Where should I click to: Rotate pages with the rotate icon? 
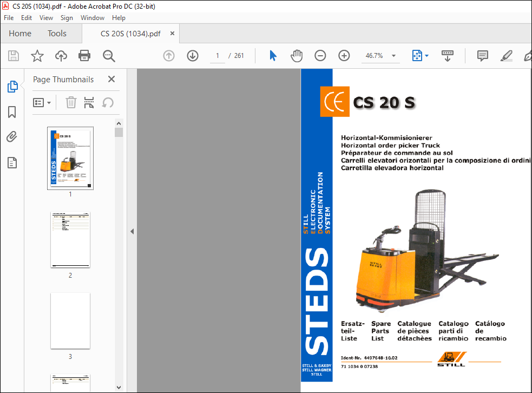pos(108,102)
